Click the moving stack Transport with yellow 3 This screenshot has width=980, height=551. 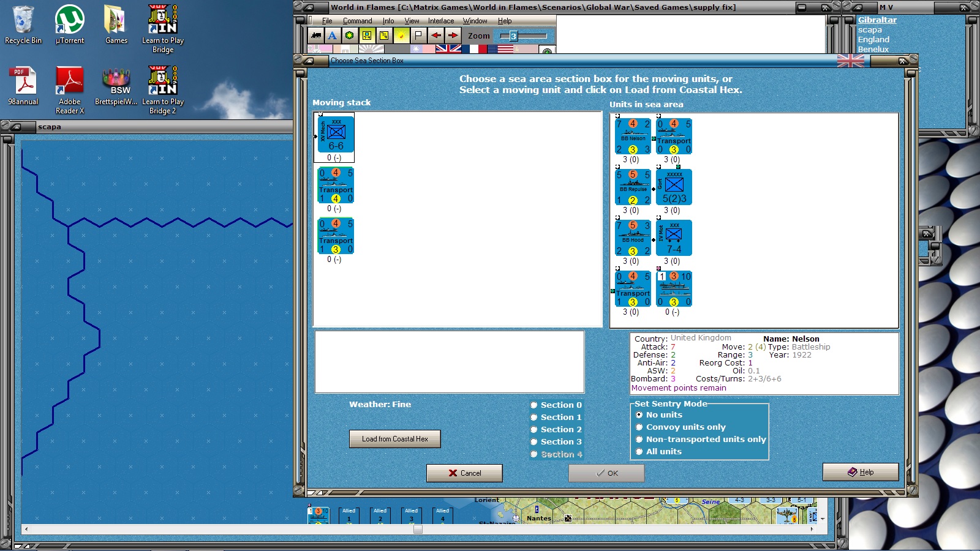click(x=336, y=236)
